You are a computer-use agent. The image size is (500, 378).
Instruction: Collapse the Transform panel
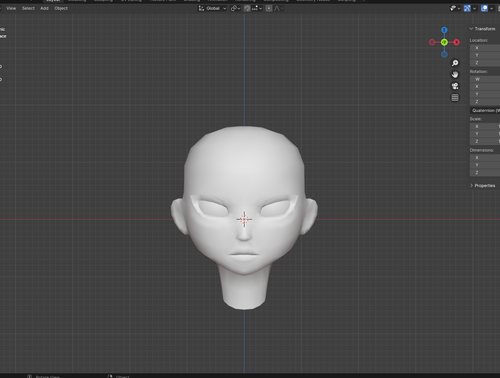click(x=483, y=29)
